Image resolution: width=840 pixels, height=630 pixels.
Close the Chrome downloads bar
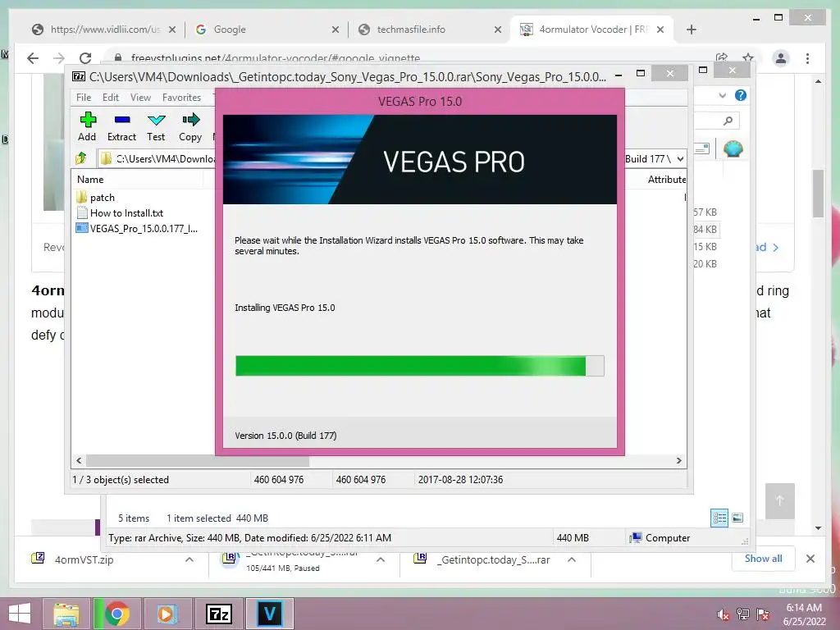[x=810, y=559]
